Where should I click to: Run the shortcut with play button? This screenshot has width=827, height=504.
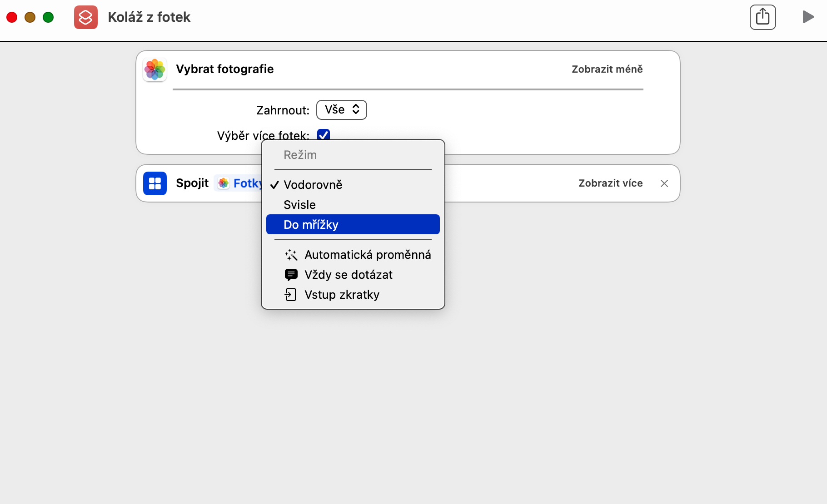808,17
